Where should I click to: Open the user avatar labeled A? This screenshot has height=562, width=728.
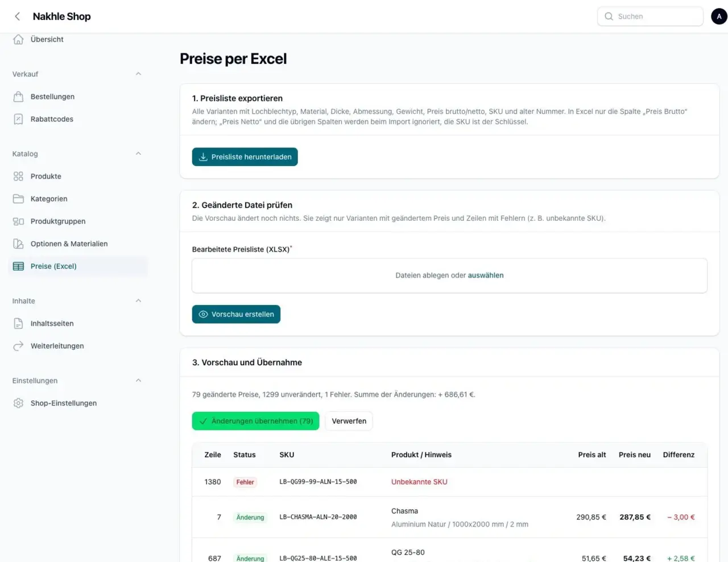[719, 16]
